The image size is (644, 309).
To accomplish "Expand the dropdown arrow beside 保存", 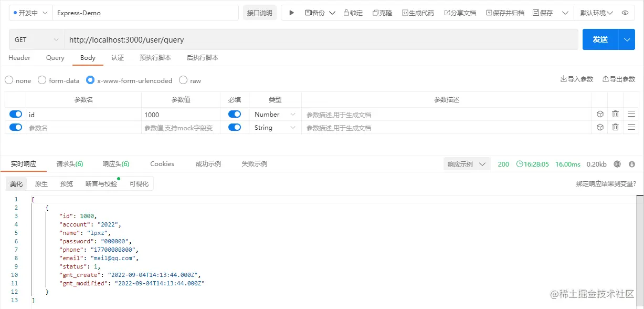I will pyautogui.click(x=565, y=13).
